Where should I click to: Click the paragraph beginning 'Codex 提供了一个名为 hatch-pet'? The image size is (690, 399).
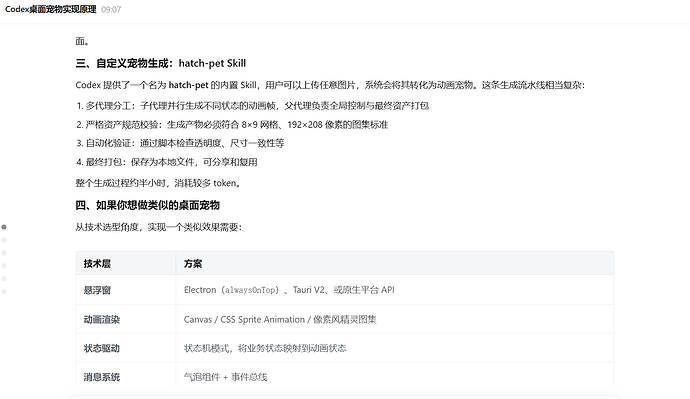point(330,85)
